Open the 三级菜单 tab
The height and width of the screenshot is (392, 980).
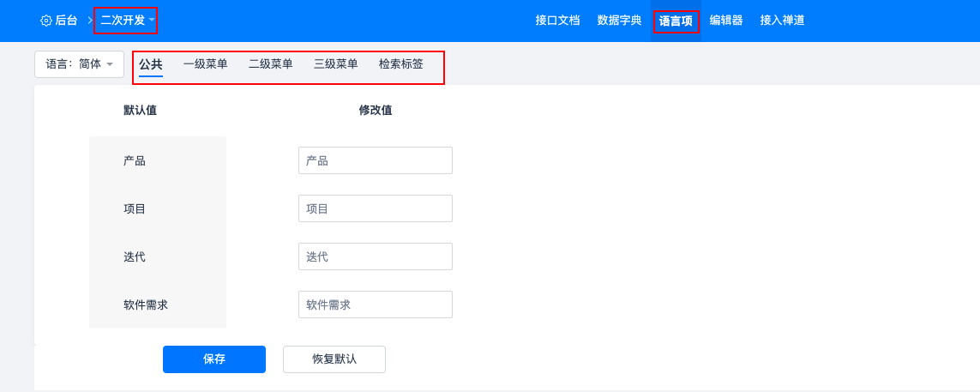coord(336,64)
